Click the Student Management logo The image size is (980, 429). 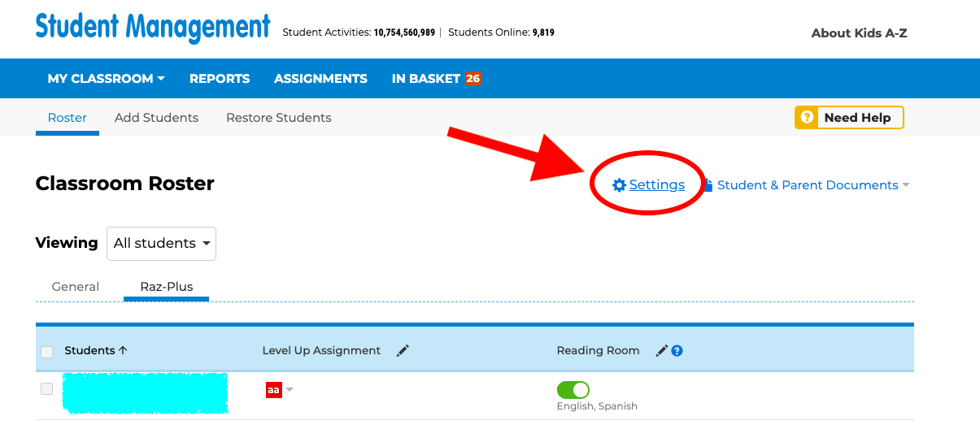pos(153,27)
